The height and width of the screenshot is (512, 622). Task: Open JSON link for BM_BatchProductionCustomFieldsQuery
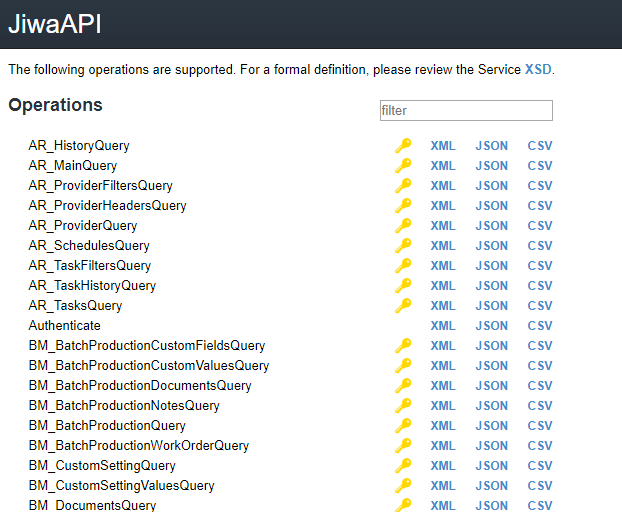491,345
